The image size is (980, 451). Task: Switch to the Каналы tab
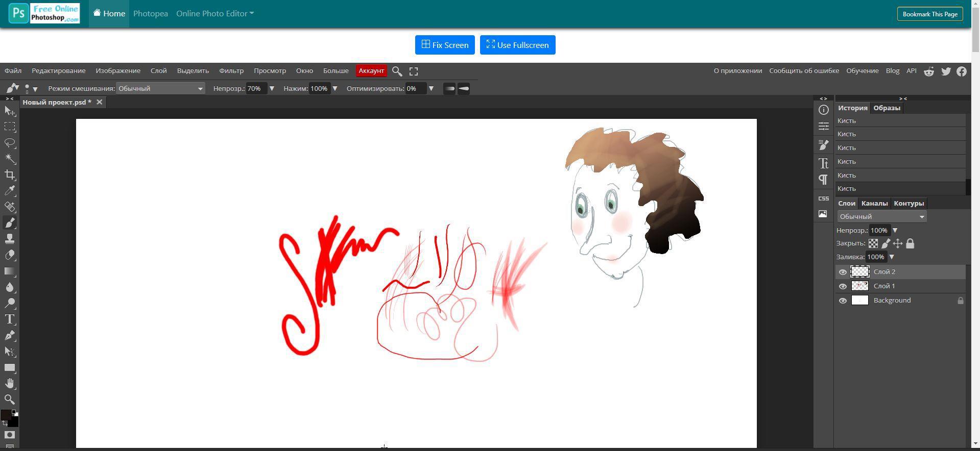pos(874,203)
